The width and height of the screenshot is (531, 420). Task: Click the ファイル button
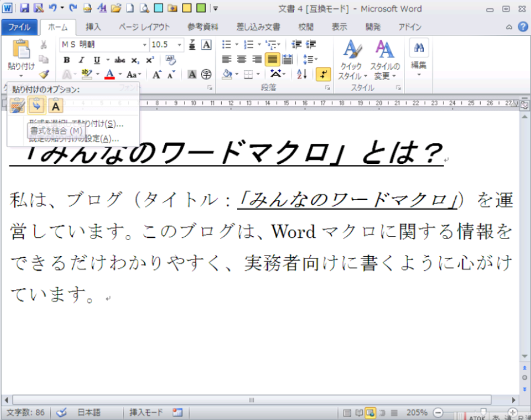click(20, 27)
